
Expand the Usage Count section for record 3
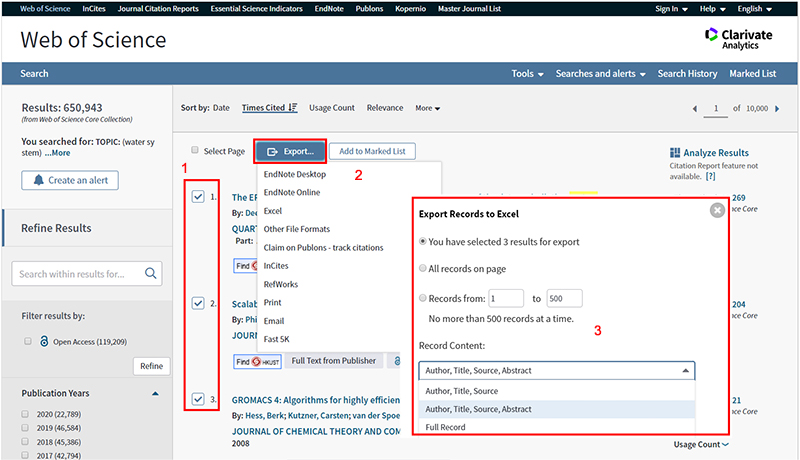pos(701,445)
